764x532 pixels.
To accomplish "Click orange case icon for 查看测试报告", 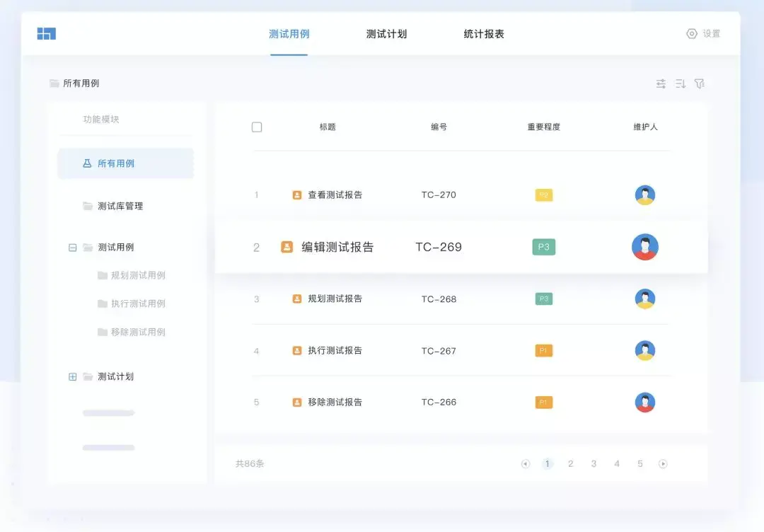I will pos(296,195).
